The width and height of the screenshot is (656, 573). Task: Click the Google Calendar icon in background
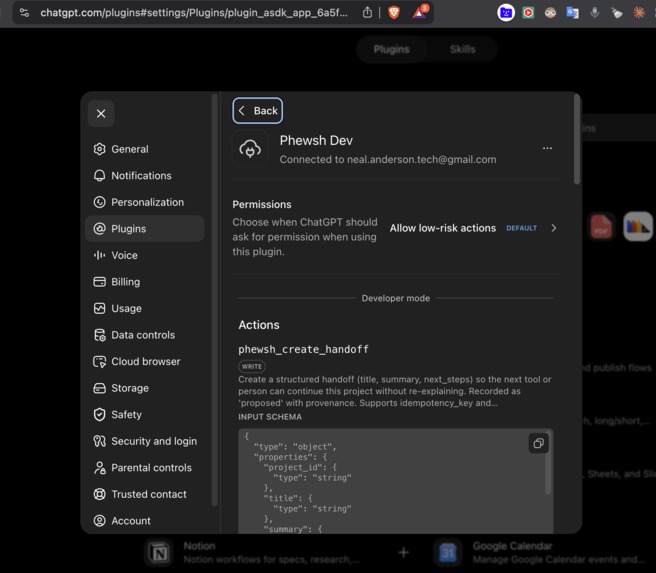(x=448, y=553)
